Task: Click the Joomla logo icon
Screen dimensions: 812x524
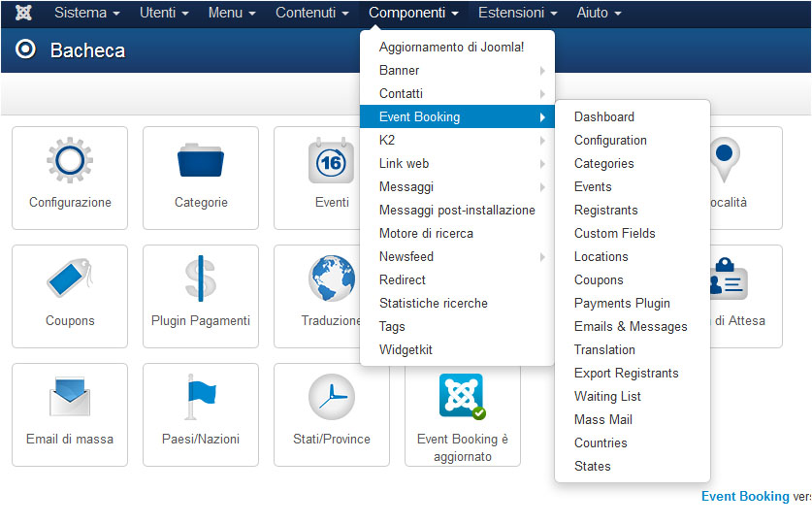Action: 24,14
